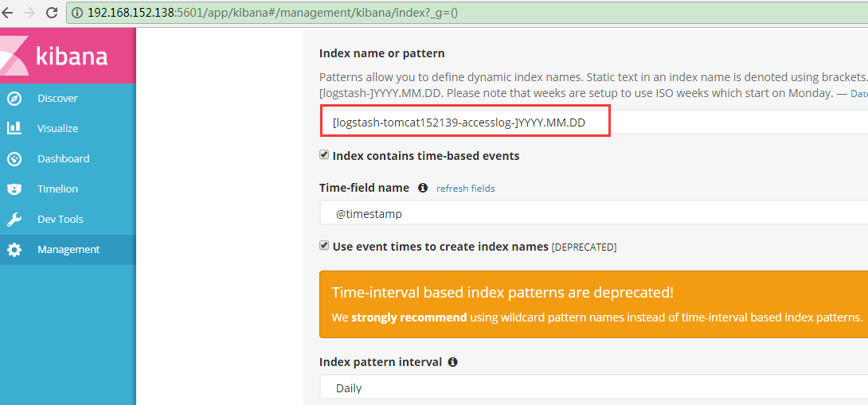Click the Visualize bar chart icon
Viewport: 868px width, 405px height.
click(14, 128)
